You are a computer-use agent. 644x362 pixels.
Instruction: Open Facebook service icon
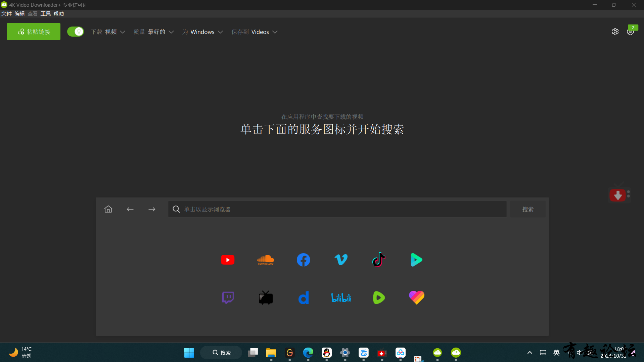pos(304,260)
